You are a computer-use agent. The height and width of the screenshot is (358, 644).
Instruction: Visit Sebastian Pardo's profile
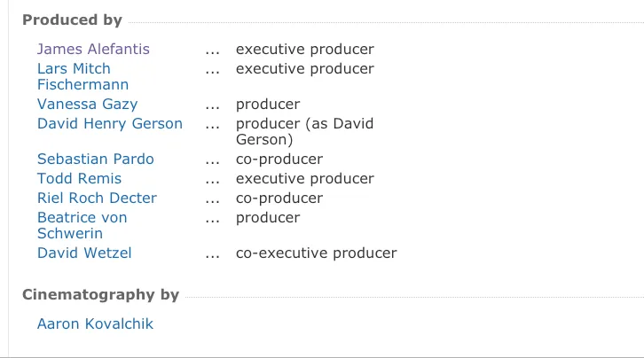pos(95,160)
